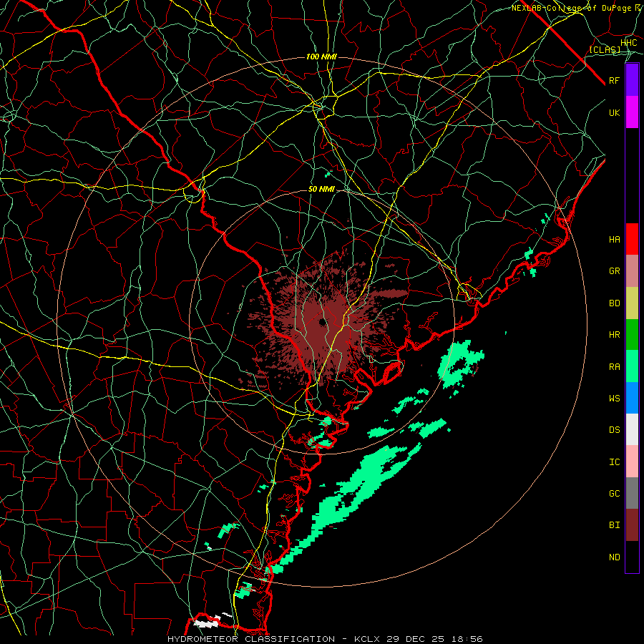Click the 18:56 timestamp
Viewport: 644px width, 644px height.
[x=467, y=639]
